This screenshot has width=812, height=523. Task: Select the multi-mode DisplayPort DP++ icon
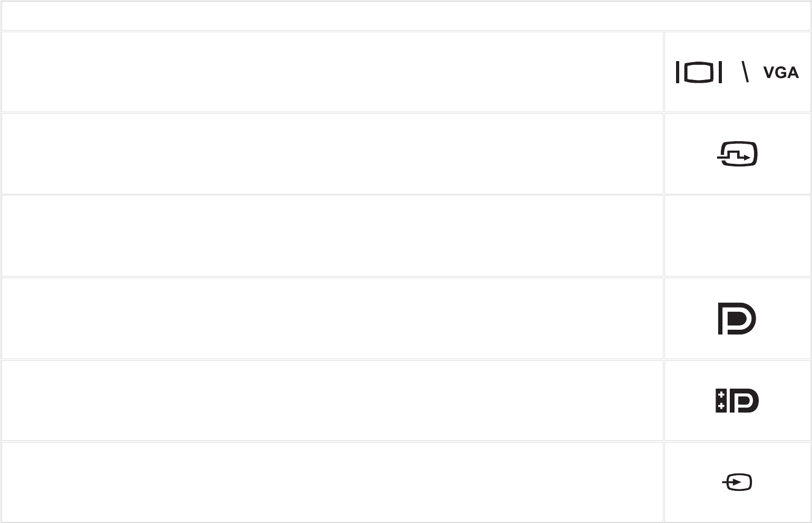click(737, 401)
